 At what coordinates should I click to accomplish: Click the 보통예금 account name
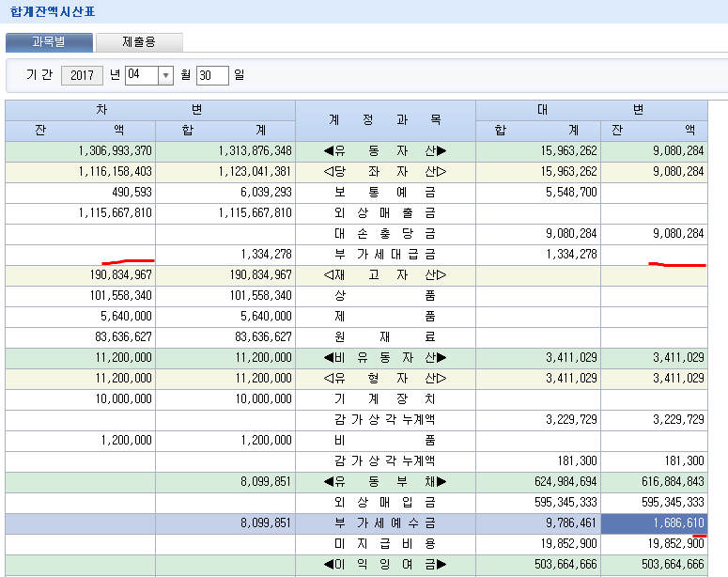click(385, 193)
